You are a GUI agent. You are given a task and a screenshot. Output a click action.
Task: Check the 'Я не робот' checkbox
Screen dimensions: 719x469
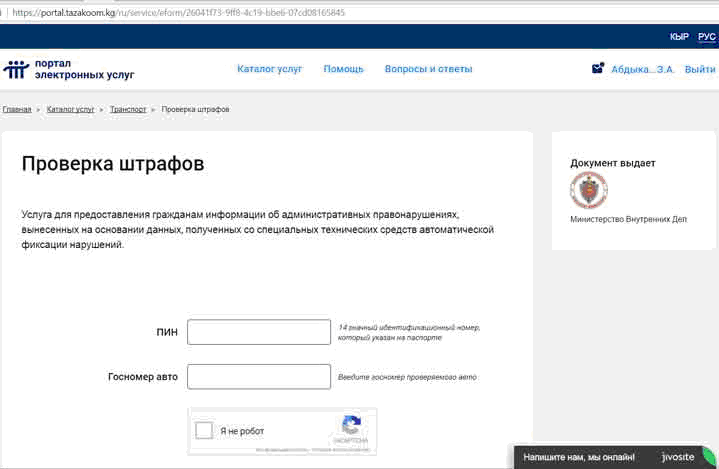point(204,431)
